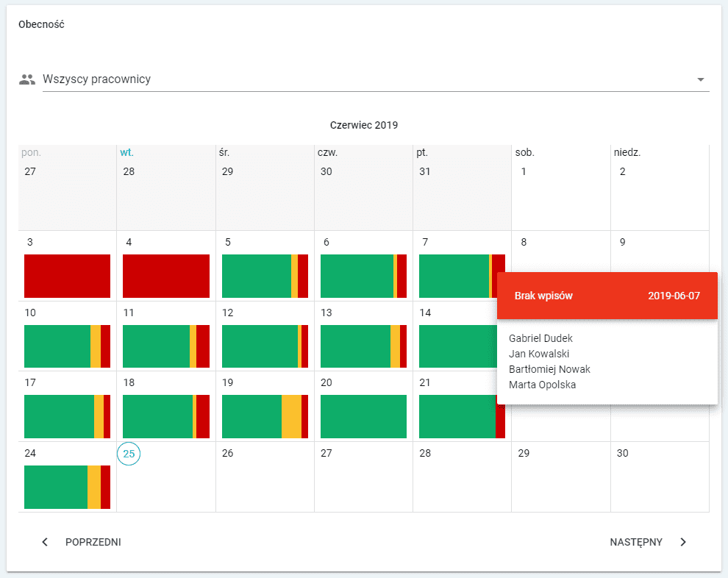Click the red bar on June 4
This screenshot has width=728, height=578.
(x=165, y=276)
